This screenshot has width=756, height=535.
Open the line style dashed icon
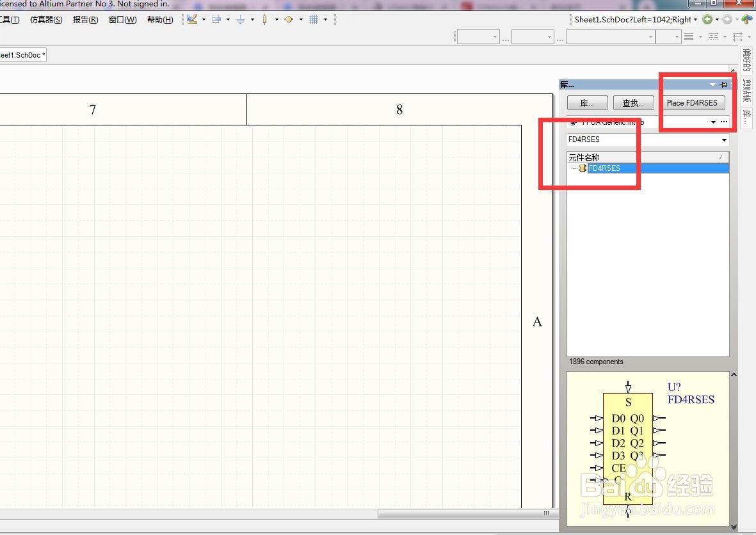(714, 36)
